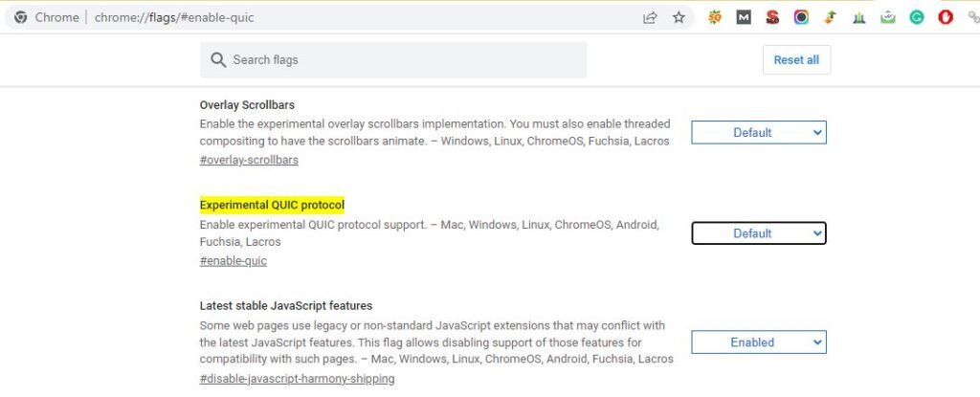Open the dark gray M extension icon
Screen dimensions: 980x397
point(743,17)
